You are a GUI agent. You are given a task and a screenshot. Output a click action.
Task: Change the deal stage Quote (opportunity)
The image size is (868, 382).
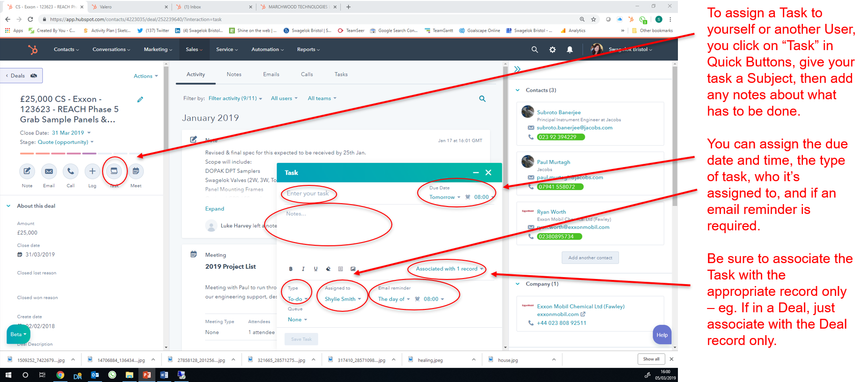tap(66, 142)
